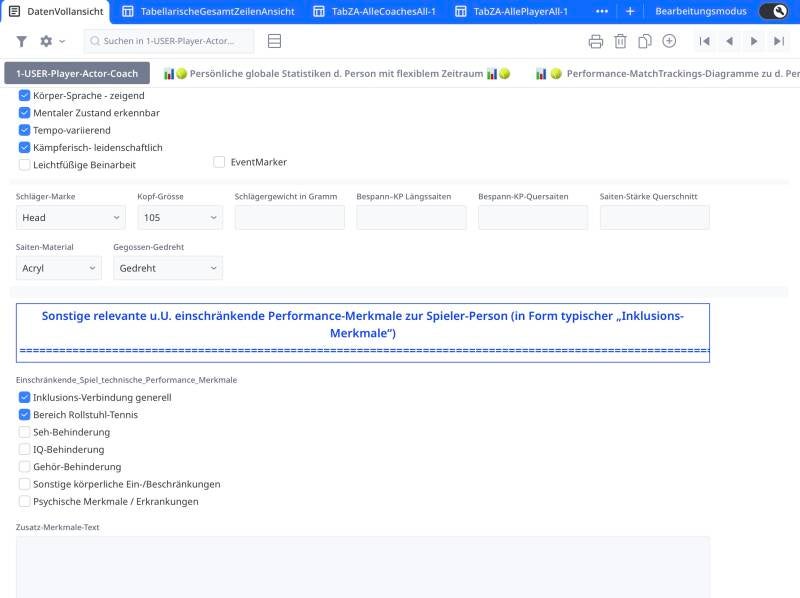The width and height of the screenshot is (800, 598).
Task: Expand the Kopf-Grösse dropdown
Action: click(x=180, y=217)
